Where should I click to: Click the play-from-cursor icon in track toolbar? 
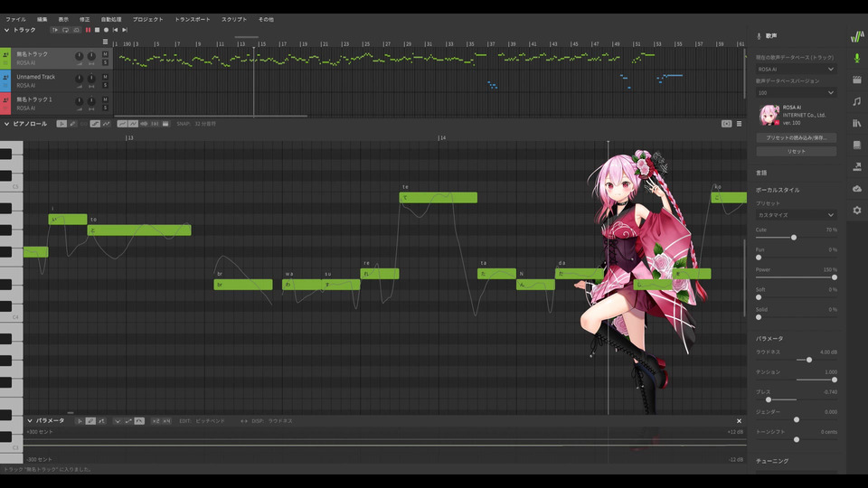pos(55,30)
